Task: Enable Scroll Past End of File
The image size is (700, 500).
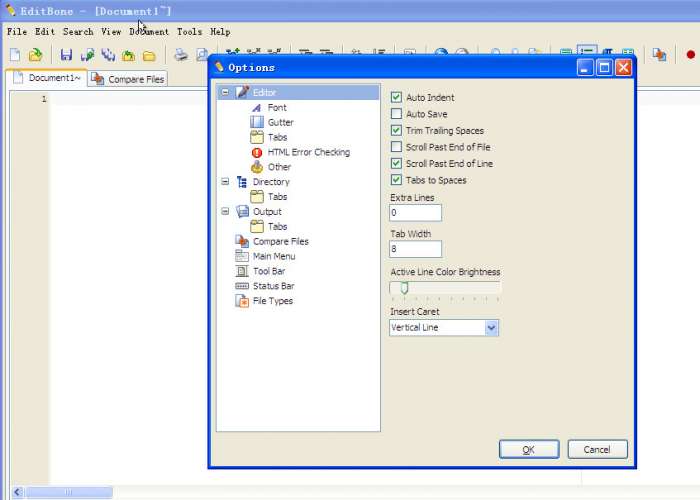Action: (396, 147)
